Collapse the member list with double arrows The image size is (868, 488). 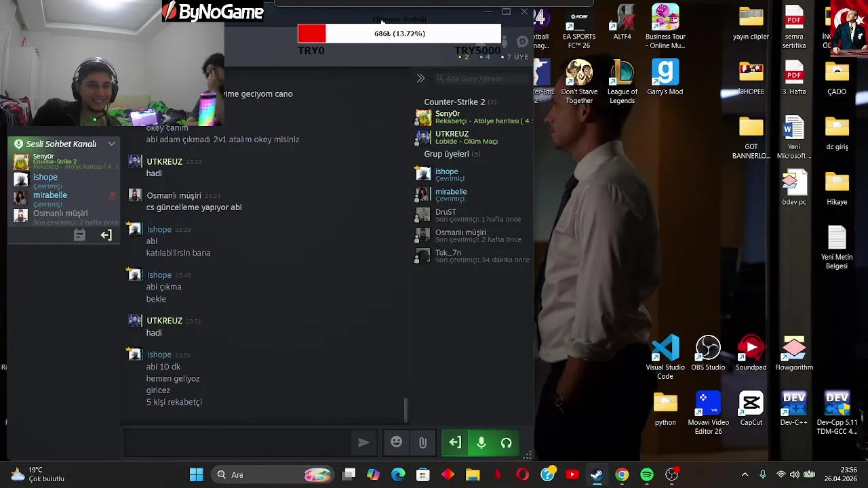tap(420, 79)
